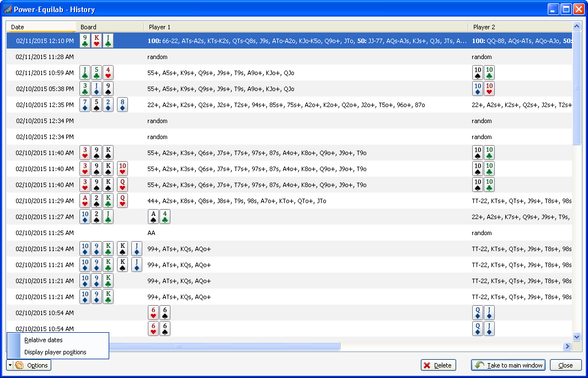This screenshot has height=378, width=588.
Task: Click the Player 1 column header
Action: 306,27
